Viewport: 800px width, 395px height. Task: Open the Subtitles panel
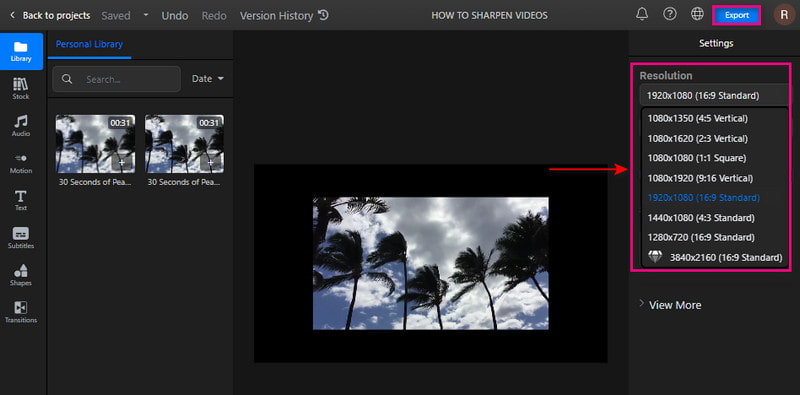[x=21, y=238]
